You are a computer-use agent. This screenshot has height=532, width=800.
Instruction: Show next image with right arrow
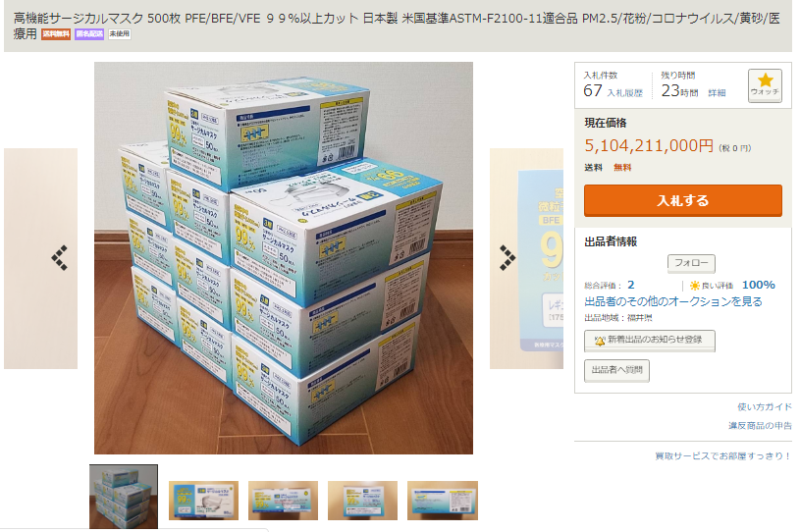(x=507, y=257)
